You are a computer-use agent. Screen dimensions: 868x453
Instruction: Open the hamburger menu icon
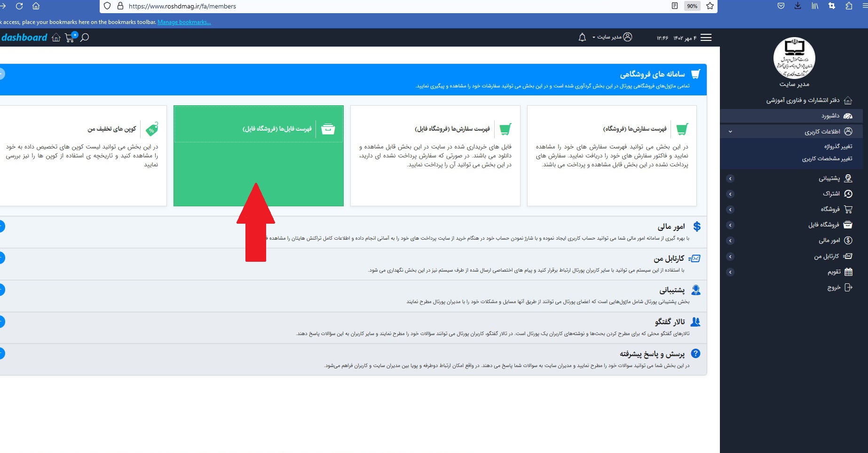coord(706,38)
